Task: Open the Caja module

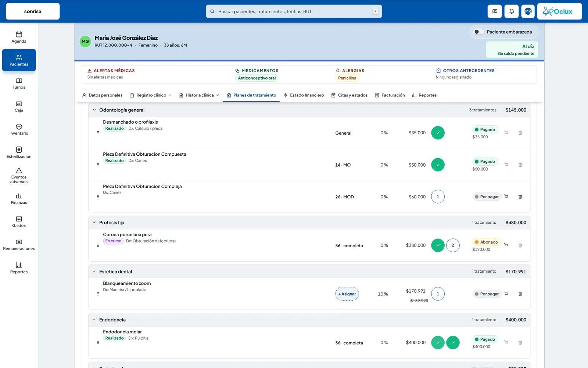Action: [19, 106]
